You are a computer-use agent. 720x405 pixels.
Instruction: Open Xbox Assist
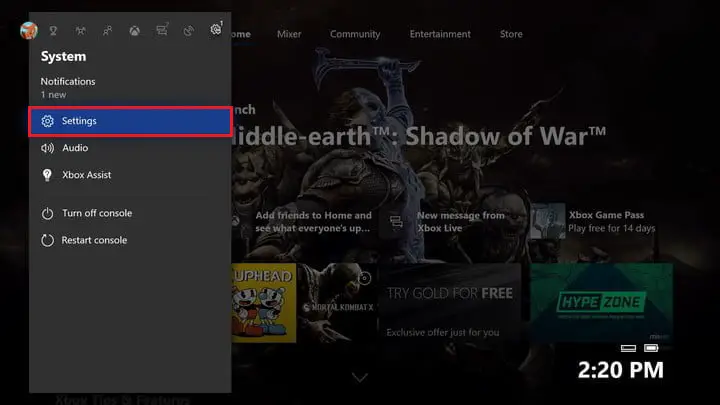pos(130,175)
